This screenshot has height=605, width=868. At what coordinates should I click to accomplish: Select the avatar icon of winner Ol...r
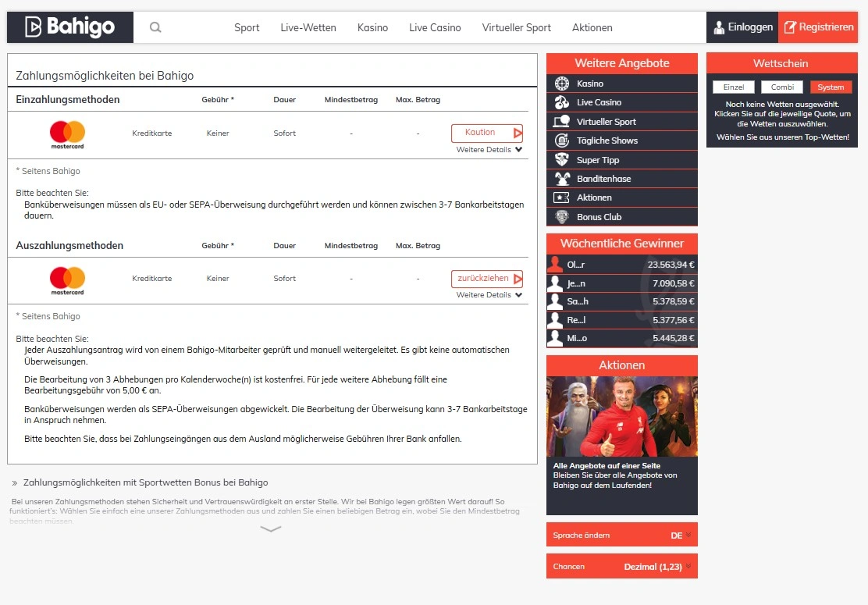click(x=555, y=264)
